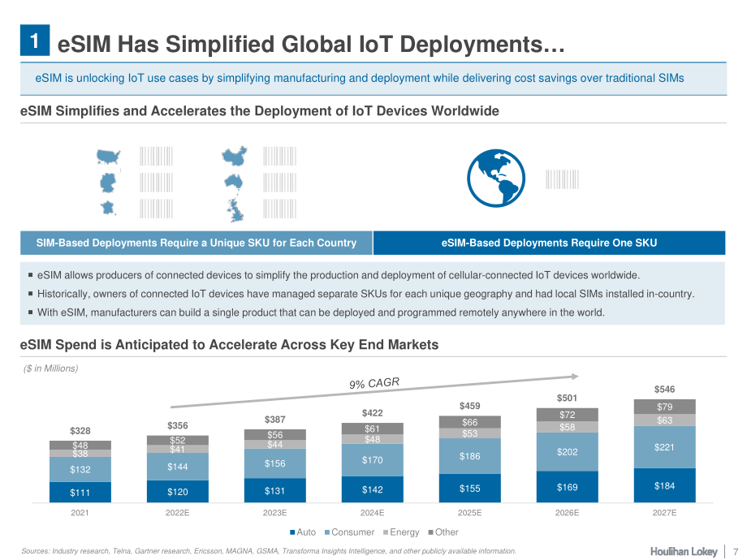
Task: Click the 2027E axis label
Action: [664, 513]
